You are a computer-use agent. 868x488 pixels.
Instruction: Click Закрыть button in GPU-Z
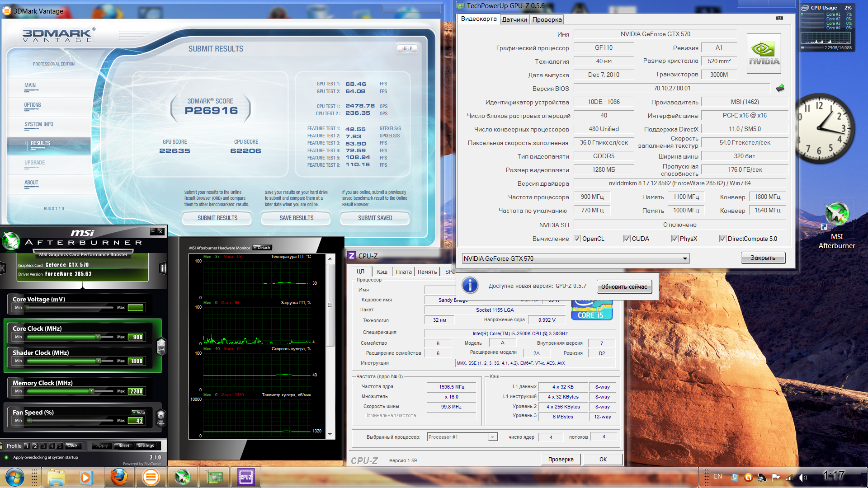763,258
